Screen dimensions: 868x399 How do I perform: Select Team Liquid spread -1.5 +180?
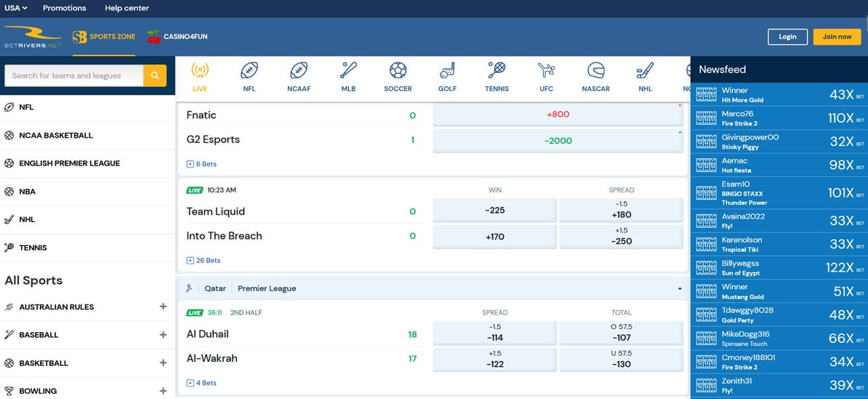(621, 211)
